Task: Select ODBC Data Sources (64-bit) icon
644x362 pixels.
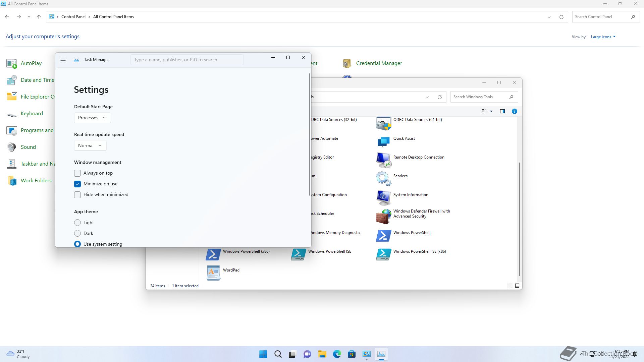Action: tap(383, 123)
